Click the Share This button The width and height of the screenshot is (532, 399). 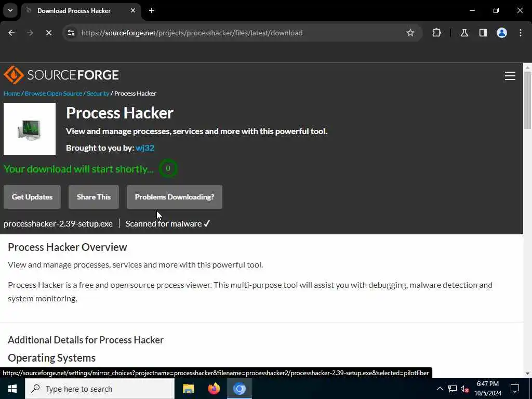point(94,197)
